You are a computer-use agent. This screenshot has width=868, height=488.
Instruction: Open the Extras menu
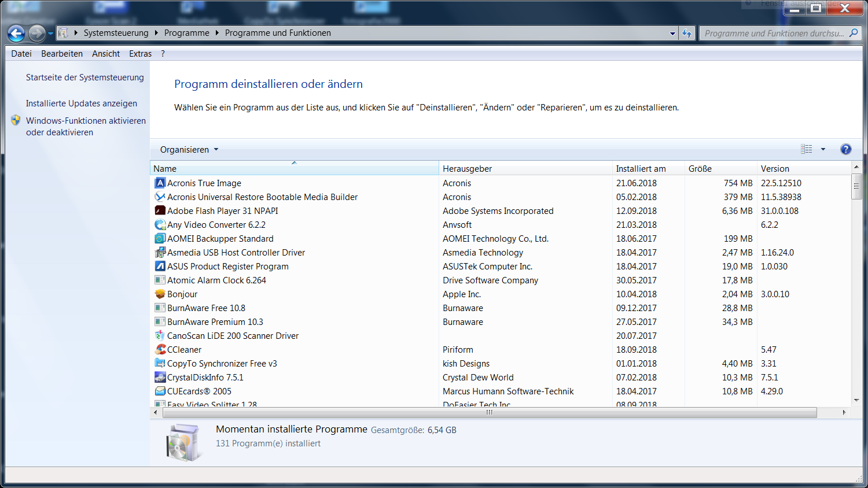pyautogui.click(x=141, y=54)
